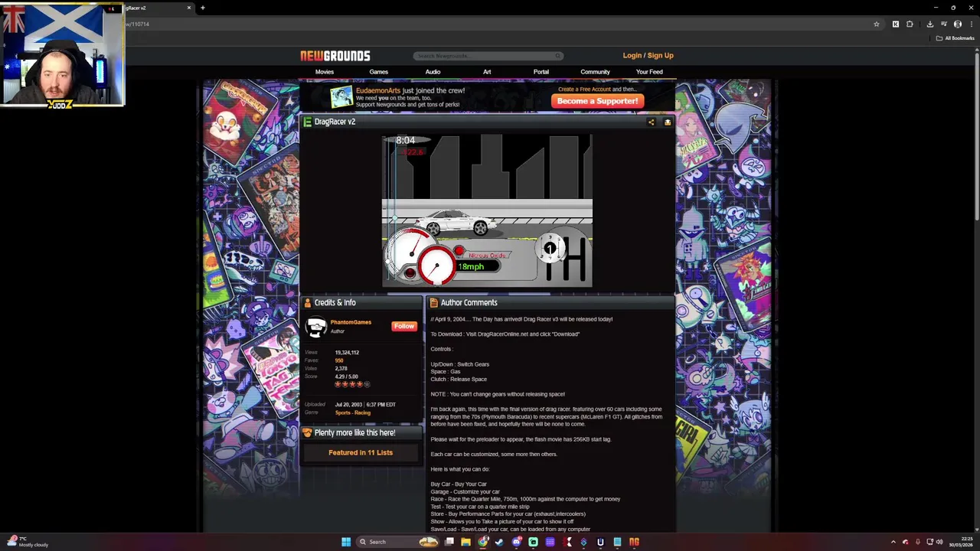The height and width of the screenshot is (551, 980).
Task: Open File Explorer from the taskbar
Action: coord(465,542)
